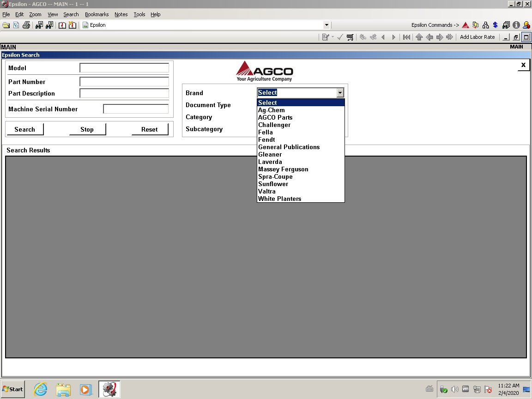Click the hierarchy tree Epsilon command icon

(485, 25)
